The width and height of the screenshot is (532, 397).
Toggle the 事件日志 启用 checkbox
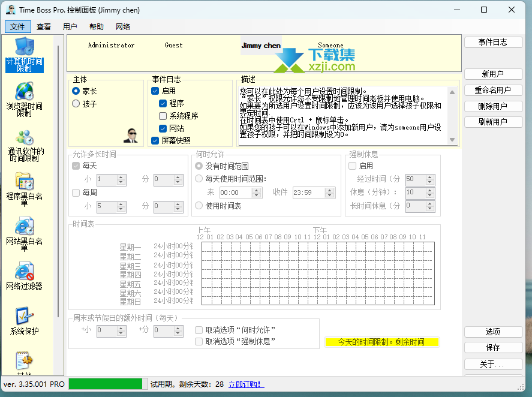tap(155, 91)
